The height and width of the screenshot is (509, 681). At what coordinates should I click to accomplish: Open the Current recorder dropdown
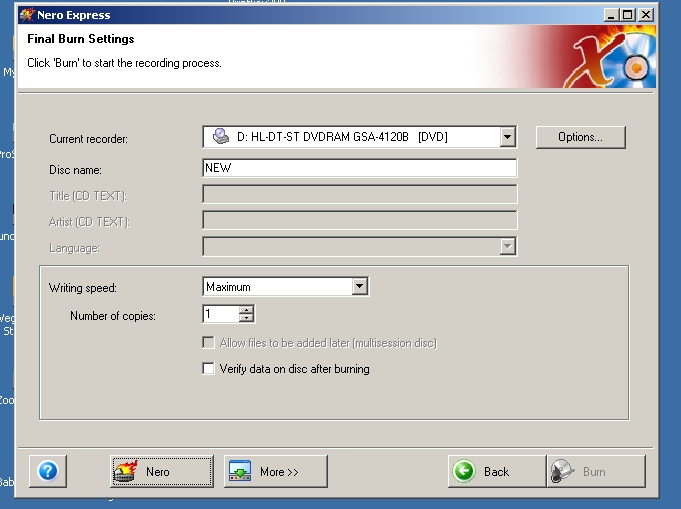[x=507, y=137]
